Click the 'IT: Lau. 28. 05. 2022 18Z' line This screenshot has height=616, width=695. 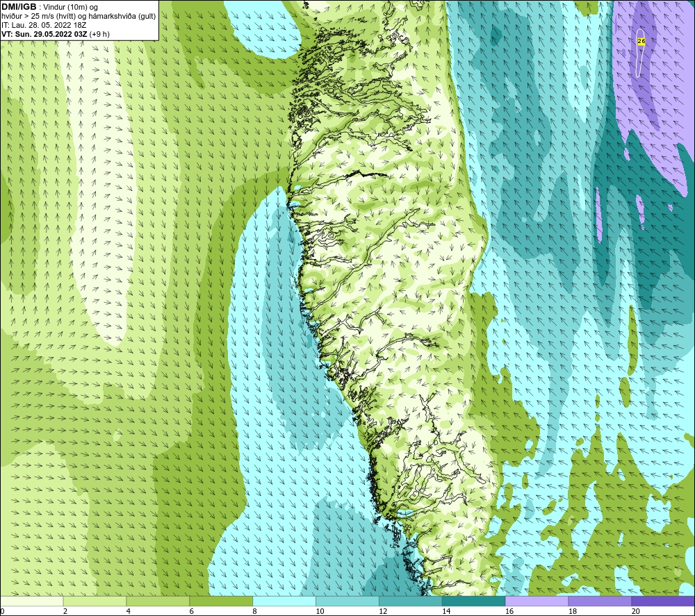point(44,25)
